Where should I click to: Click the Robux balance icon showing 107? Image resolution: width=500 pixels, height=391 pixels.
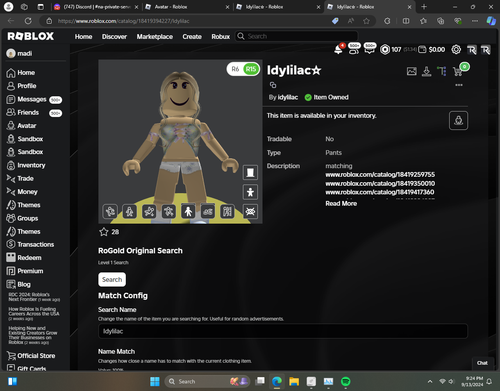(385, 50)
